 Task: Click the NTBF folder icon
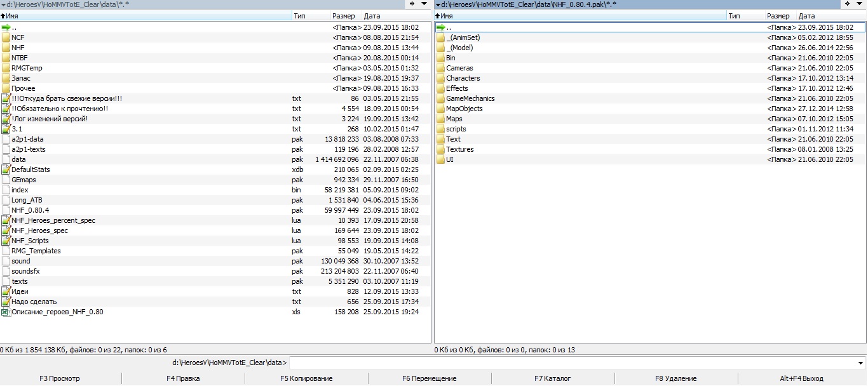6,58
